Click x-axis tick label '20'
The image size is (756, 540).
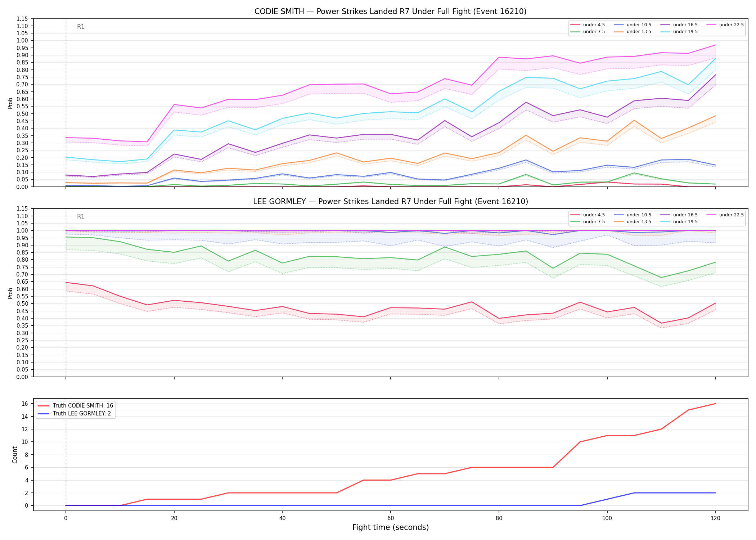coord(174,518)
